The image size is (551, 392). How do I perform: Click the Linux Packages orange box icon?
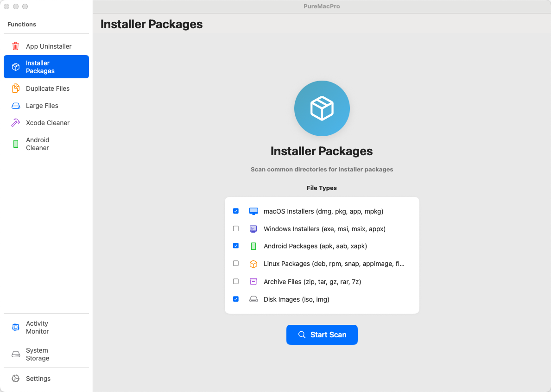click(x=253, y=264)
